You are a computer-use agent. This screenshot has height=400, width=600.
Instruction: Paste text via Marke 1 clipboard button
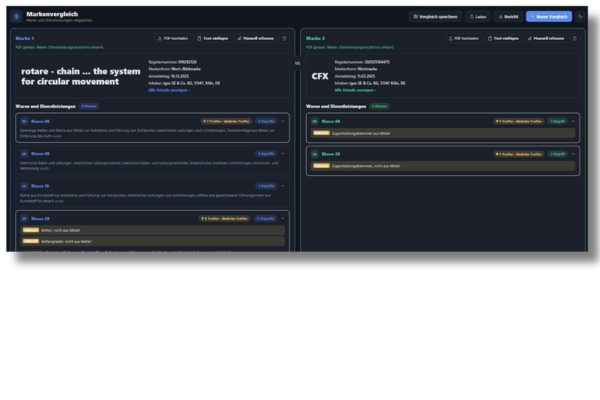click(x=213, y=38)
